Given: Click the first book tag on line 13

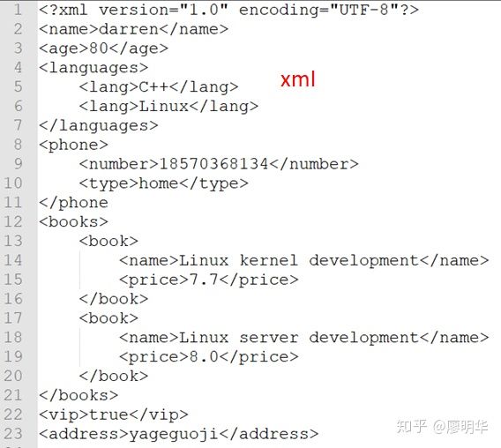Looking at the screenshot, I should [x=108, y=242].
